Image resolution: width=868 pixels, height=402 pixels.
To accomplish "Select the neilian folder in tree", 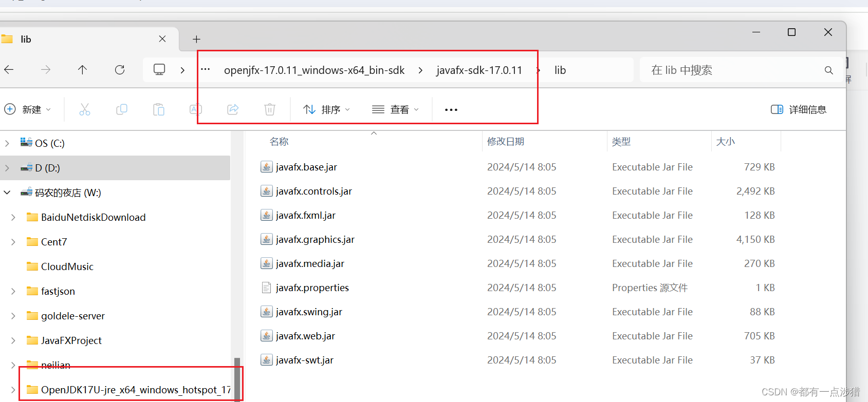I will pyautogui.click(x=56, y=365).
